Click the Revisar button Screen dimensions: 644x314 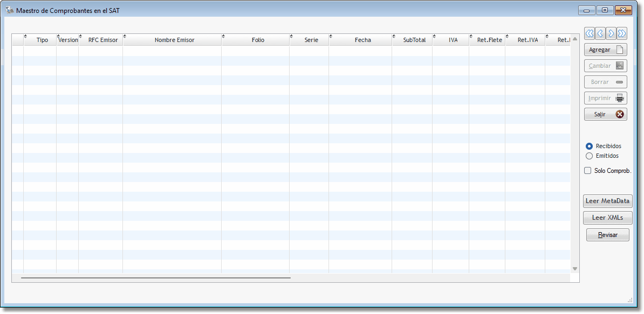[x=607, y=235]
